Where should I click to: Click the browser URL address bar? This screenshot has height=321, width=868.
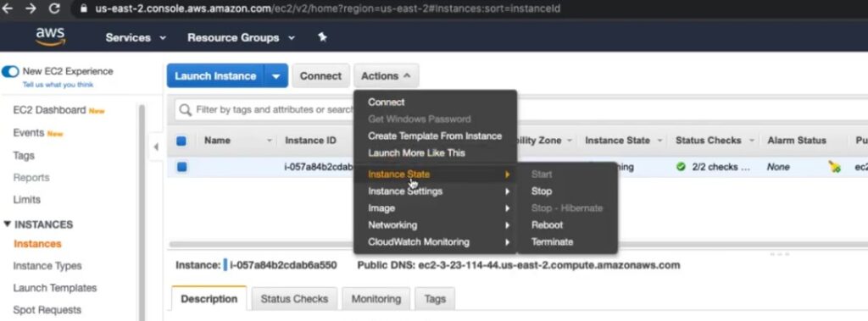pyautogui.click(x=328, y=8)
